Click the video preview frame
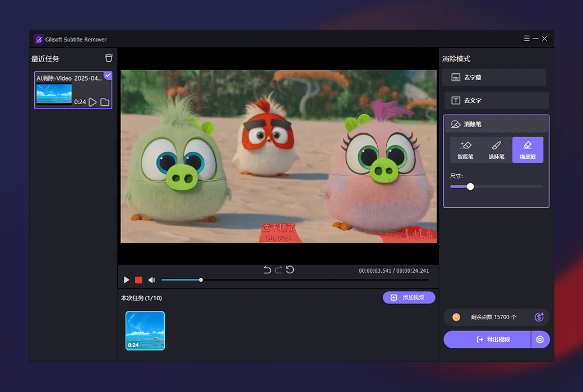 [279, 156]
